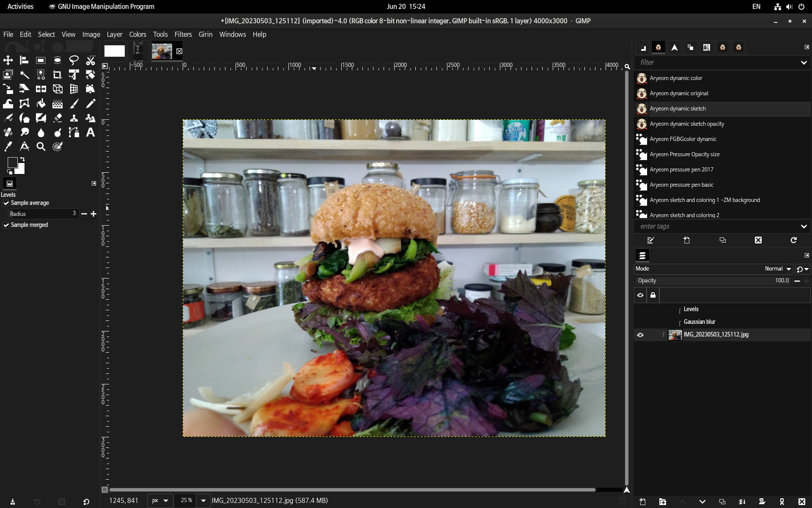Select the Bucket Fill tool
This screenshot has height=508, width=812.
click(x=41, y=104)
